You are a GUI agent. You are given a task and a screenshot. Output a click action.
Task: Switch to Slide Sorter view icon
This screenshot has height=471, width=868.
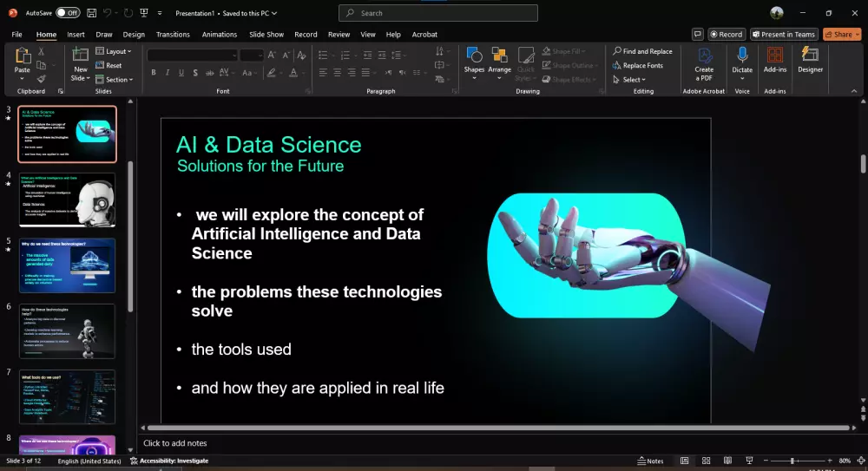tap(706, 461)
